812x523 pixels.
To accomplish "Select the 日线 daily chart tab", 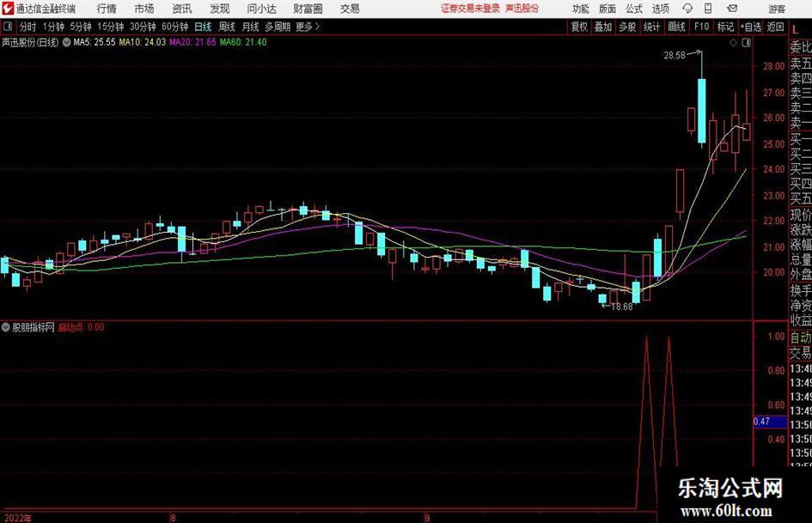I will (203, 27).
